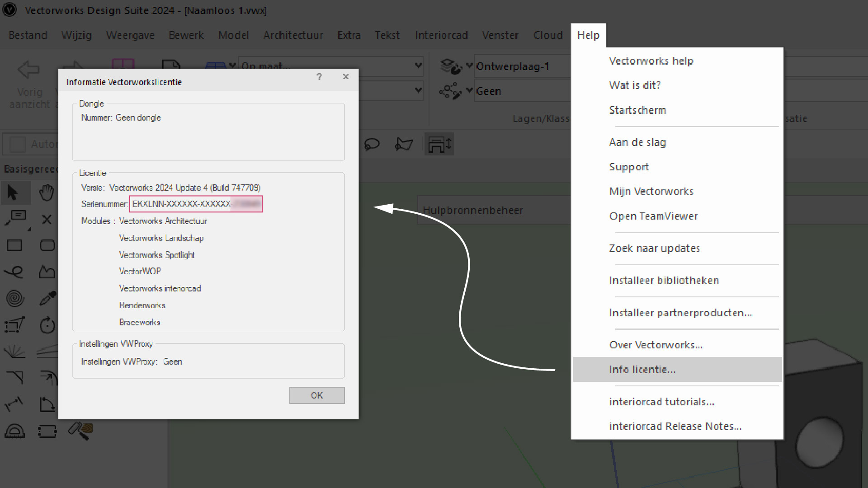Select the Freehand curve tool
The height and width of the screenshot is (488, 868).
[x=14, y=272]
